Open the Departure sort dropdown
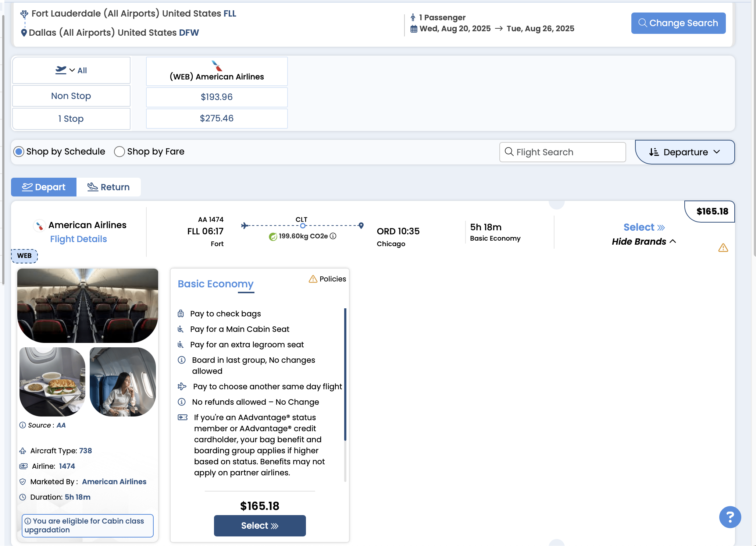 (x=685, y=152)
